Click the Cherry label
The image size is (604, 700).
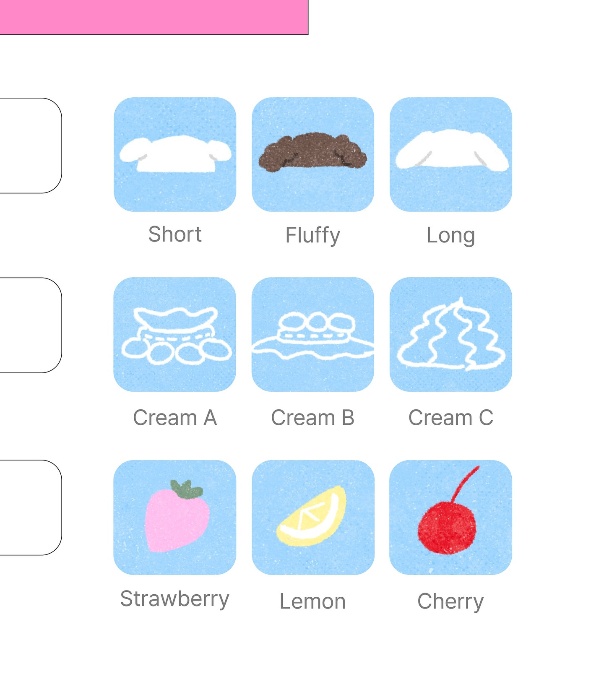451,602
